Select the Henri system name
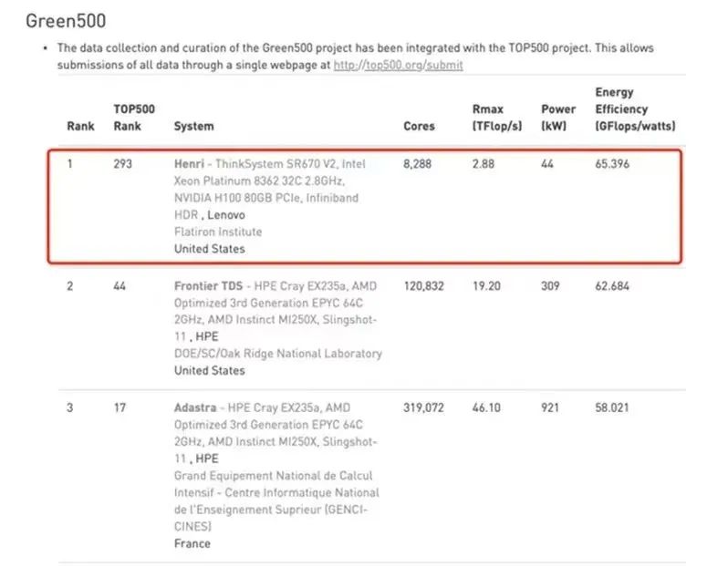The image size is (728, 567). [189, 164]
